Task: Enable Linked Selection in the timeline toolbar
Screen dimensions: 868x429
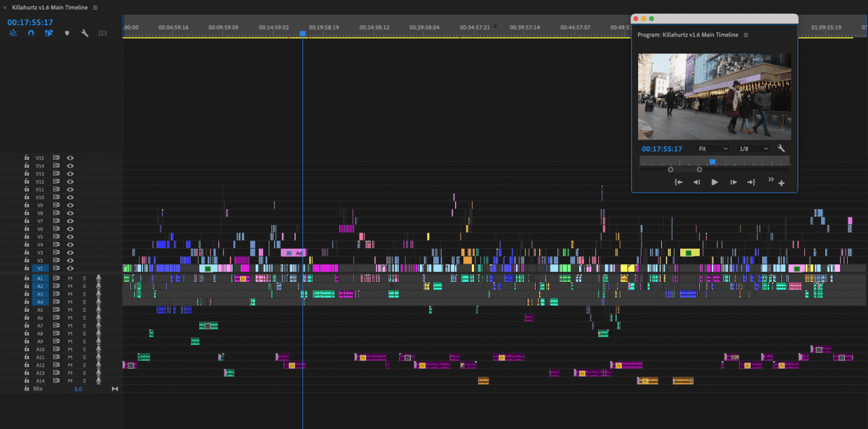Action: [x=49, y=33]
